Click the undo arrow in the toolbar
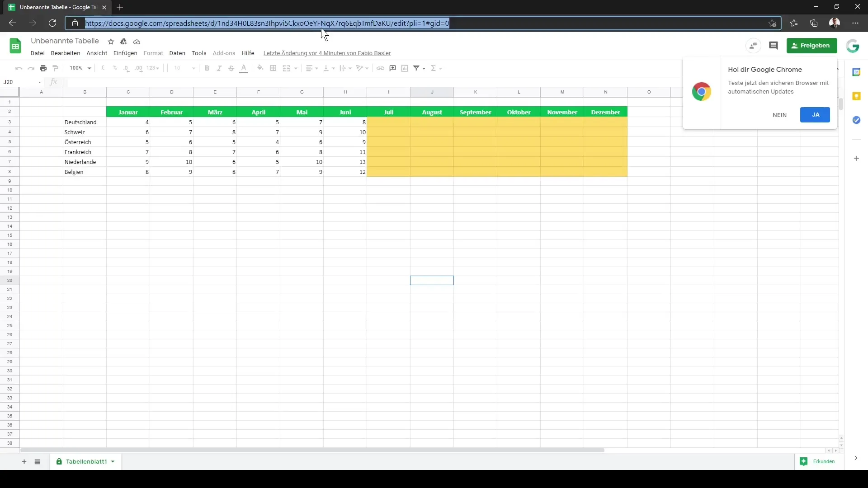This screenshot has height=488, width=868. 19,68
